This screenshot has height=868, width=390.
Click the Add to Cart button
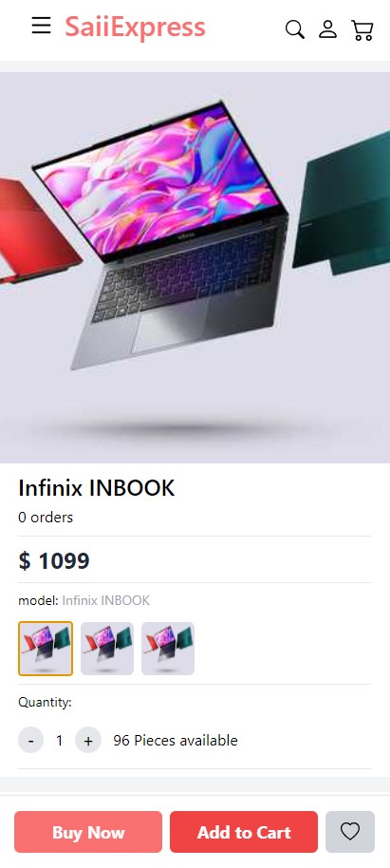pyautogui.click(x=244, y=832)
